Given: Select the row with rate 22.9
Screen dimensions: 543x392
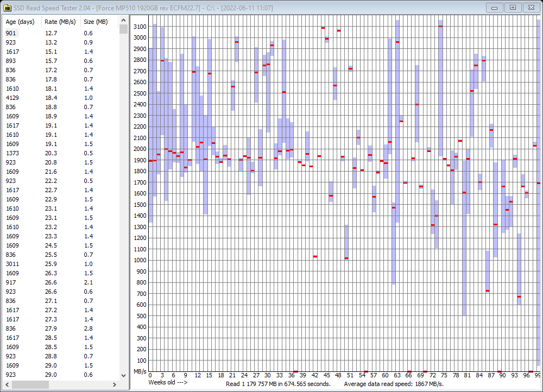Looking at the screenshot, I should tap(61, 199).
